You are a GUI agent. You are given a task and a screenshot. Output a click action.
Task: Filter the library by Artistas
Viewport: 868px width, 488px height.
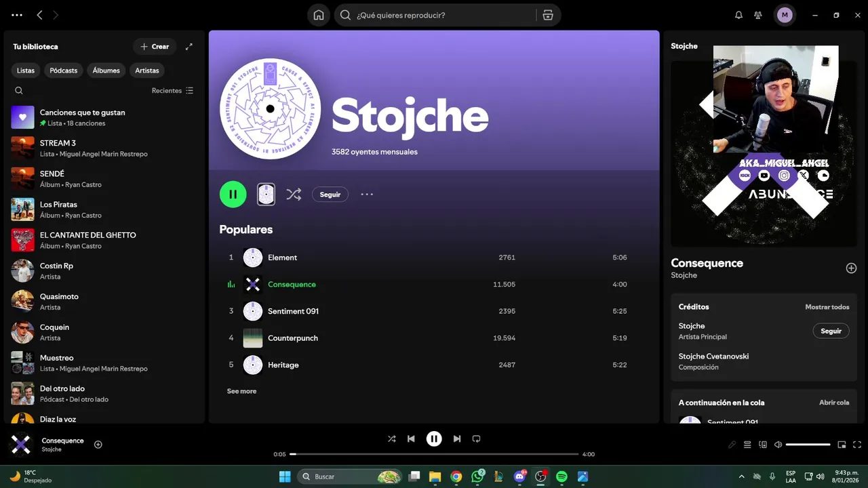(147, 70)
